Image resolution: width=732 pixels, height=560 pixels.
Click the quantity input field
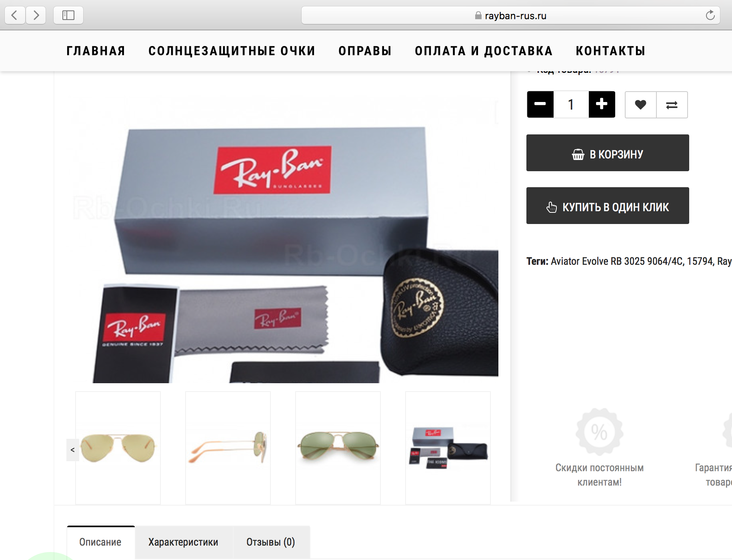pyautogui.click(x=571, y=104)
